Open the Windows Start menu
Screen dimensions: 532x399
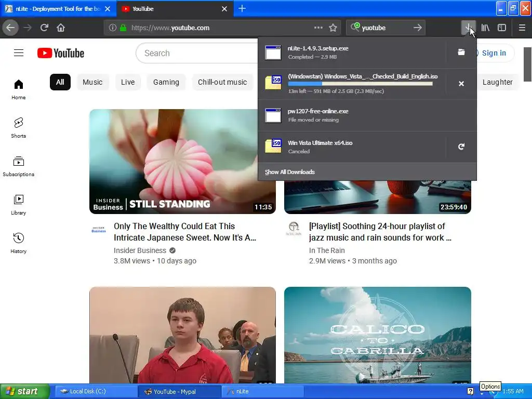(25, 392)
